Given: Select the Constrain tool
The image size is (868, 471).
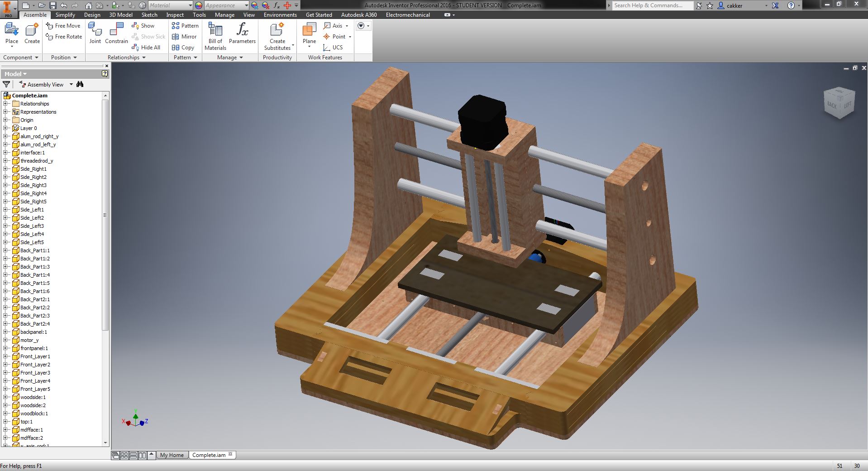Looking at the screenshot, I should 116,34.
